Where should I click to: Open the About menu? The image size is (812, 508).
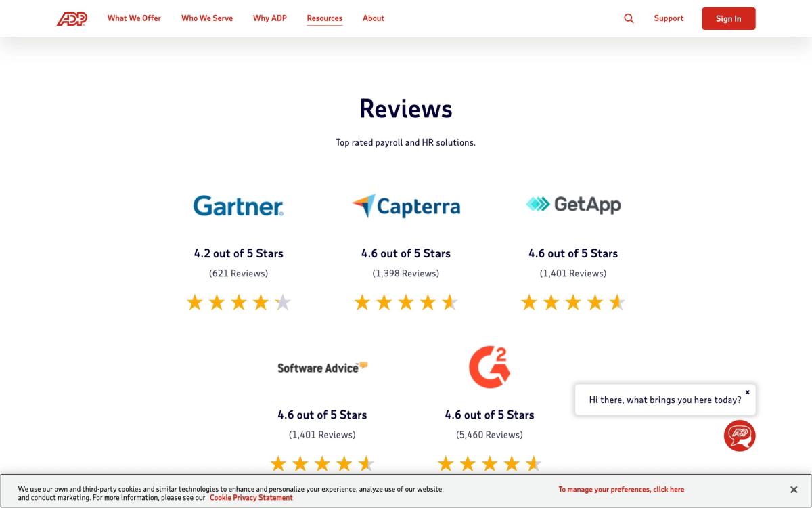pyautogui.click(x=374, y=18)
